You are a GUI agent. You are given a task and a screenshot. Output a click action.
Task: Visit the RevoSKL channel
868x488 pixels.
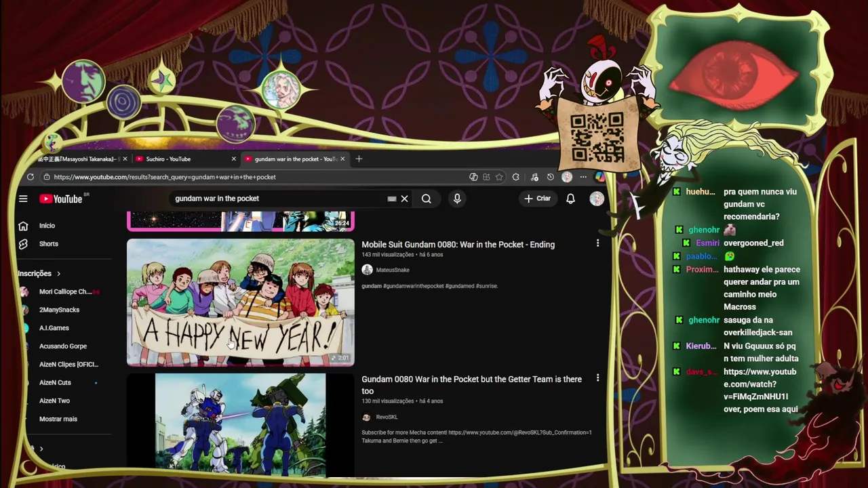pos(387,418)
